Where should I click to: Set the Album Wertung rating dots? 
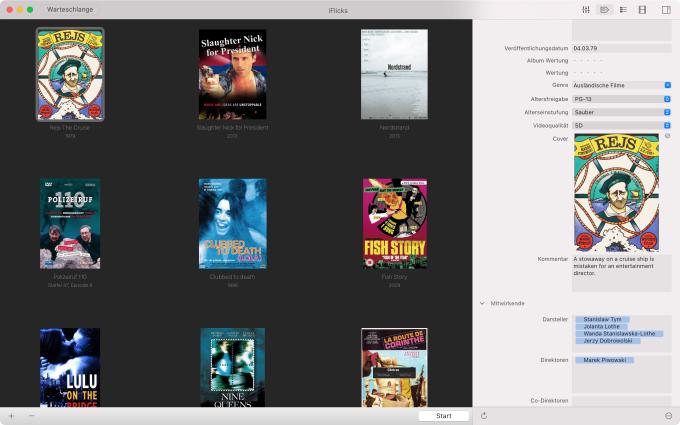[588, 61]
